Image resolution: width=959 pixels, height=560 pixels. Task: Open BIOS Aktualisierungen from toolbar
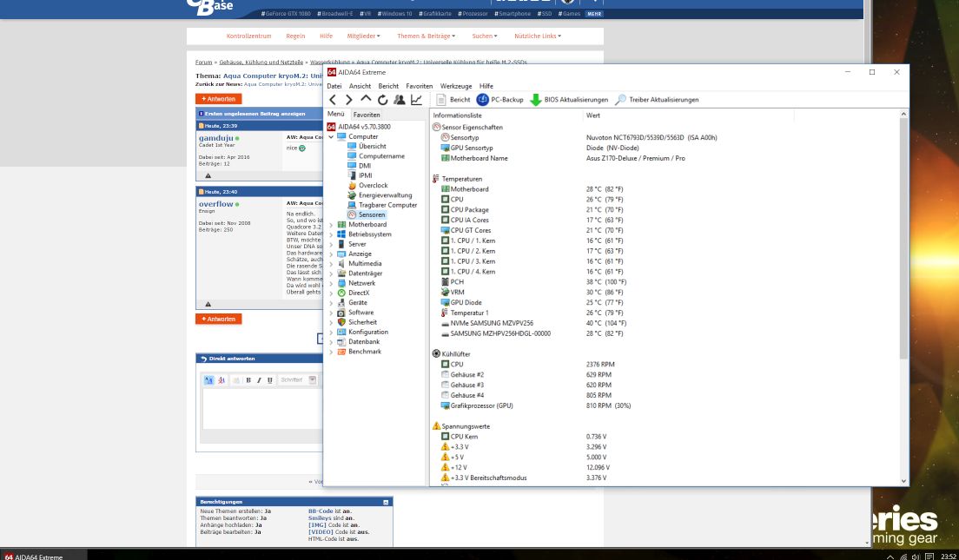[569, 100]
